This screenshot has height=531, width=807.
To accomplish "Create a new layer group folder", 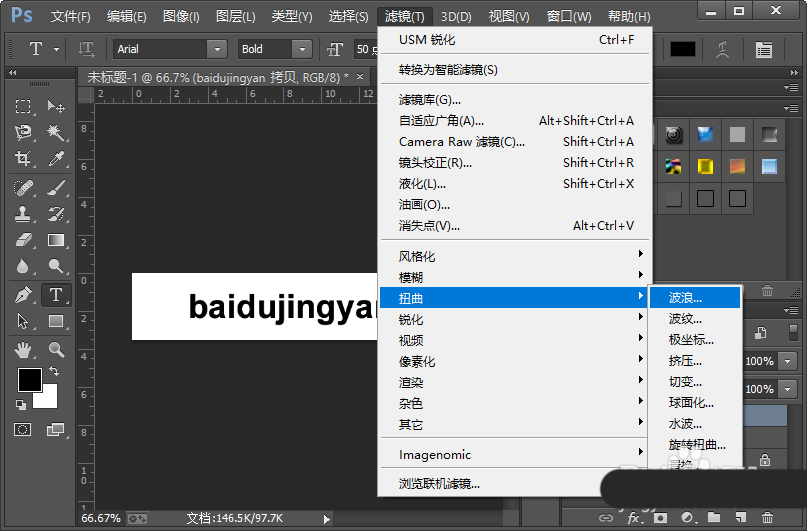I will (713, 518).
